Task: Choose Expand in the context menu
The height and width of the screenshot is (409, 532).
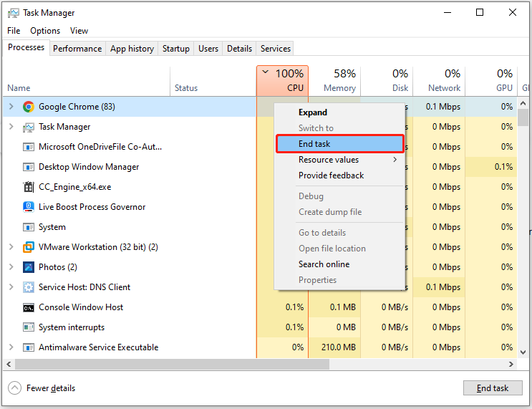Action: tap(339, 112)
